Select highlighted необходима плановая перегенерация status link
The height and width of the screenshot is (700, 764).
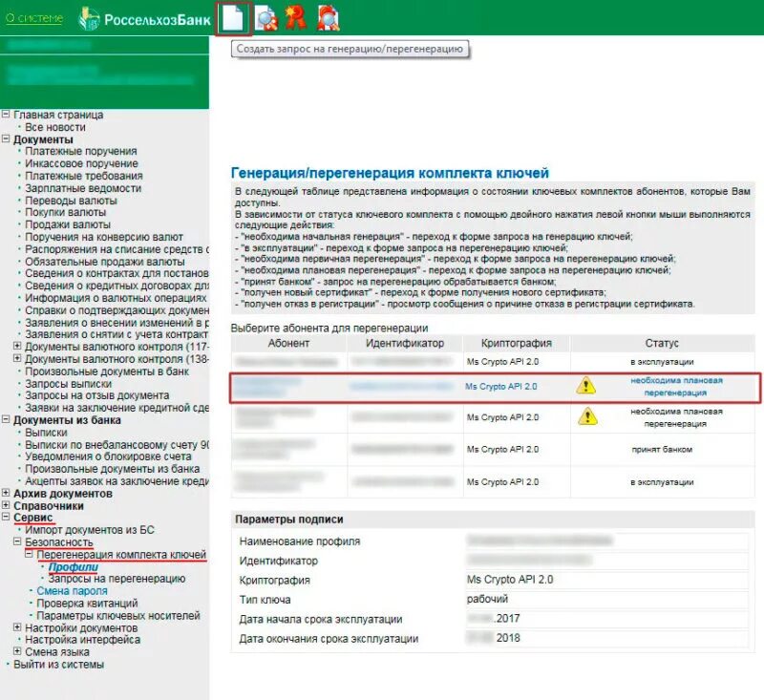click(676, 387)
